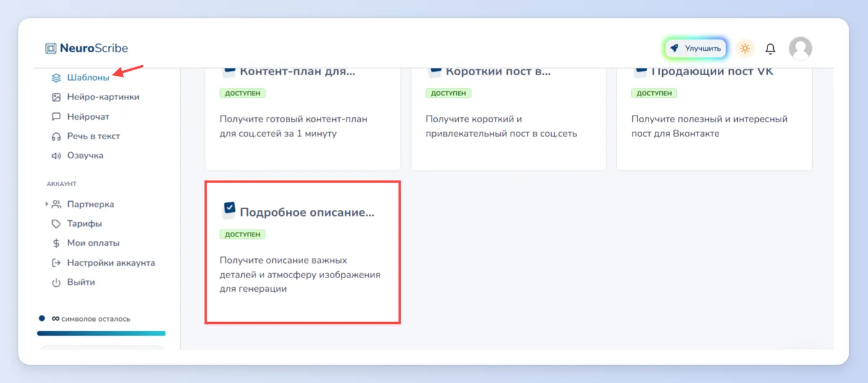The image size is (868, 383).
Task: Click description 'Получите полезный и интересный пост'
Action: [x=709, y=126]
